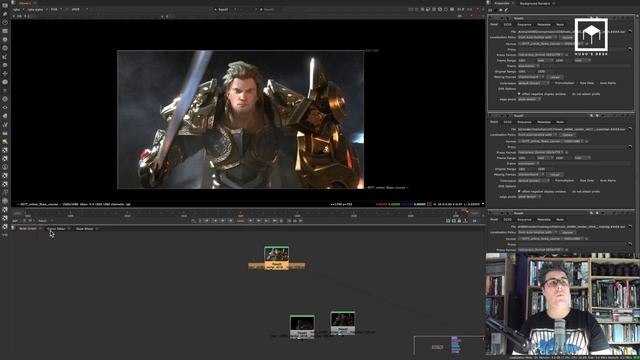Open Proxy Format dropdown in top Read panel
Screen dimensions: 640x360
pos(541,55)
